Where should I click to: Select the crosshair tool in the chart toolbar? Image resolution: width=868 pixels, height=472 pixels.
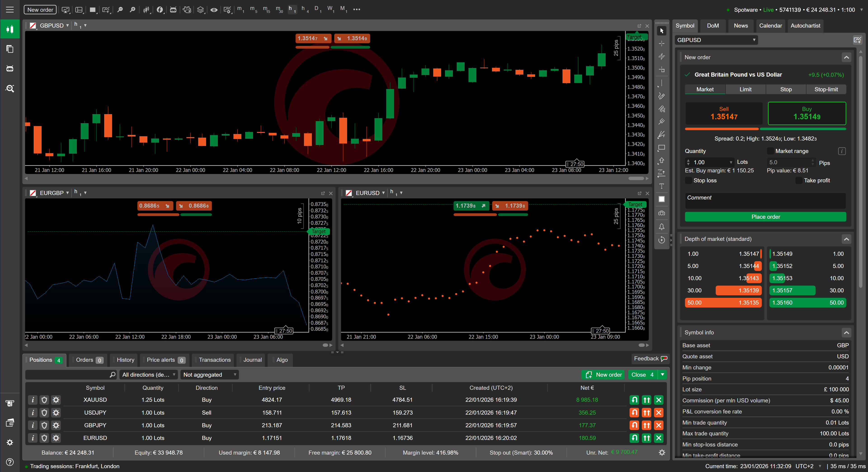coord(661,43)
